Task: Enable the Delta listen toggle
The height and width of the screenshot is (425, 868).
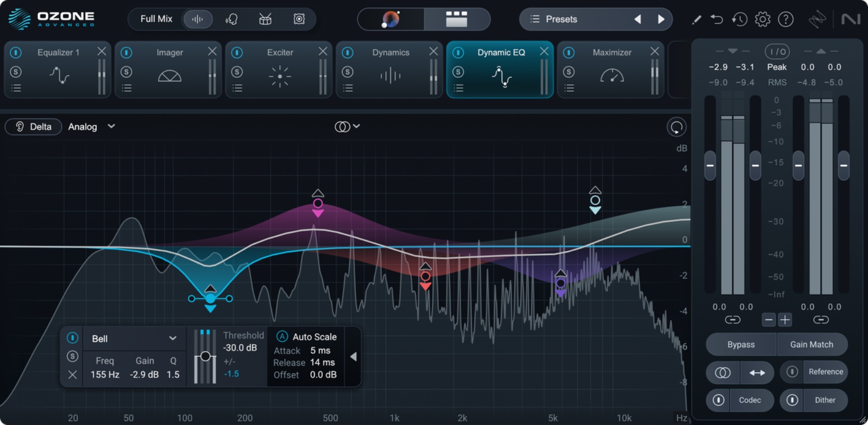Action: 34,126
